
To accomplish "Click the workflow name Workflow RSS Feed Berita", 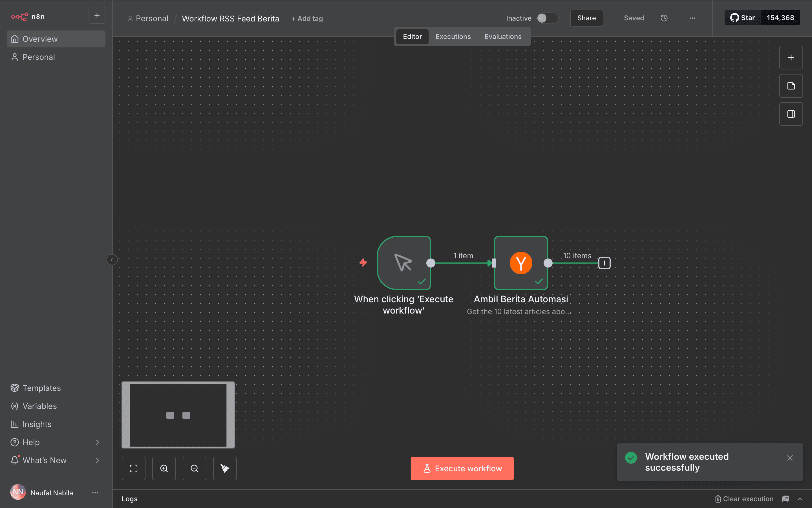I will (231, 18).
